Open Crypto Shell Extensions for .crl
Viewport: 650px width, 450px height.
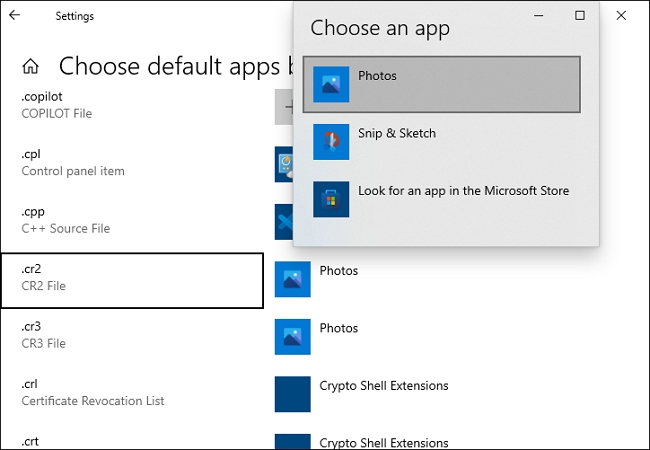pyautogui.click(x=384, y=386)
